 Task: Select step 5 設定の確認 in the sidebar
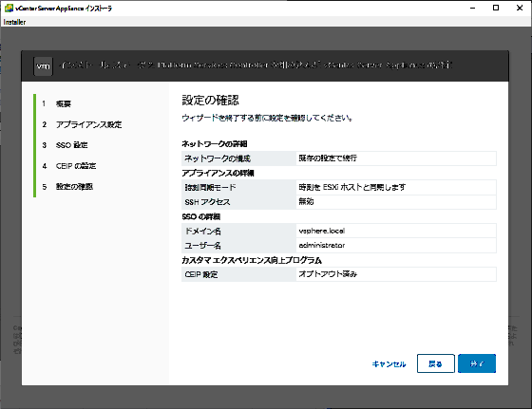[x=74, y=186]
